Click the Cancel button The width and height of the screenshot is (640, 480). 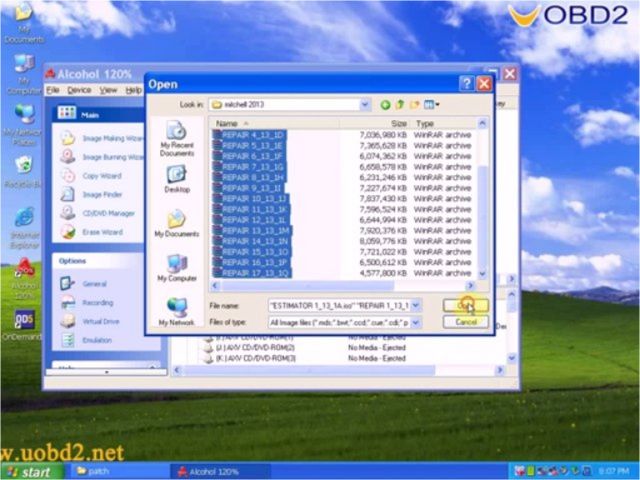tap(466, 322)
